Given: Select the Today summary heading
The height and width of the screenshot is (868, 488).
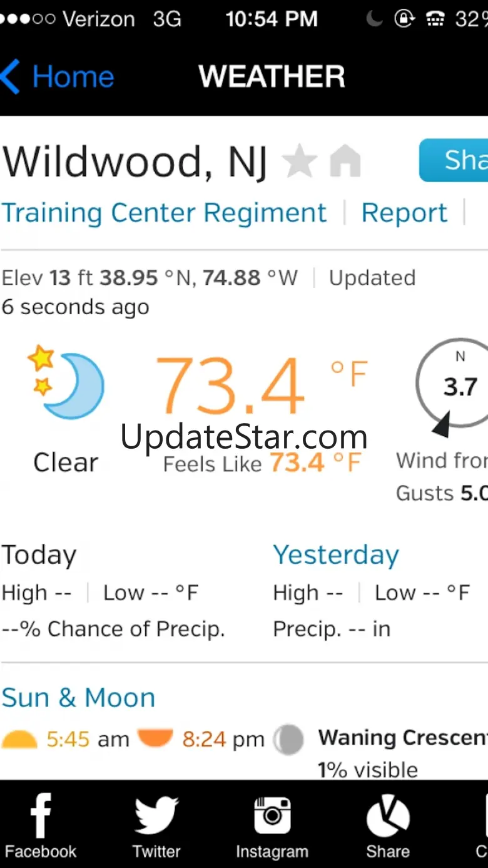Looking at the screenshot, I should pos(39,555).
